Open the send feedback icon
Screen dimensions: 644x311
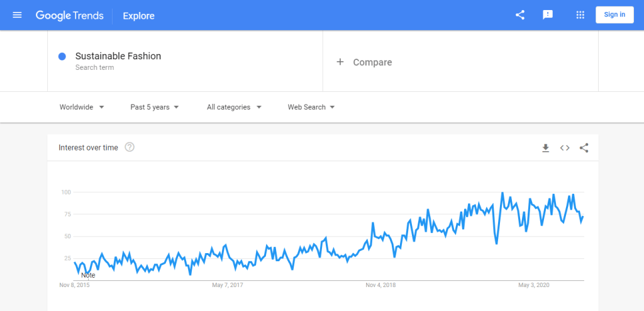point(548,15)
